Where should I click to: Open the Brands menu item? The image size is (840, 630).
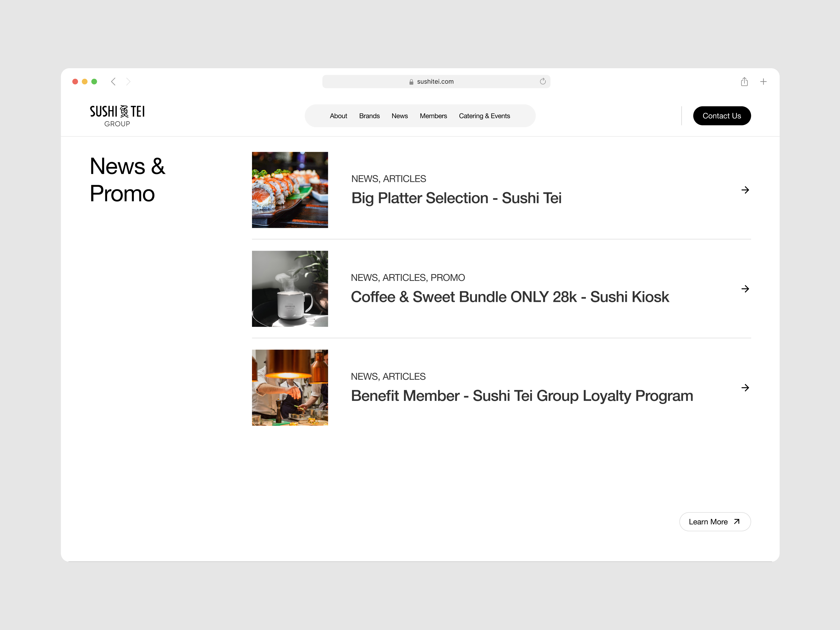[369, 116]
